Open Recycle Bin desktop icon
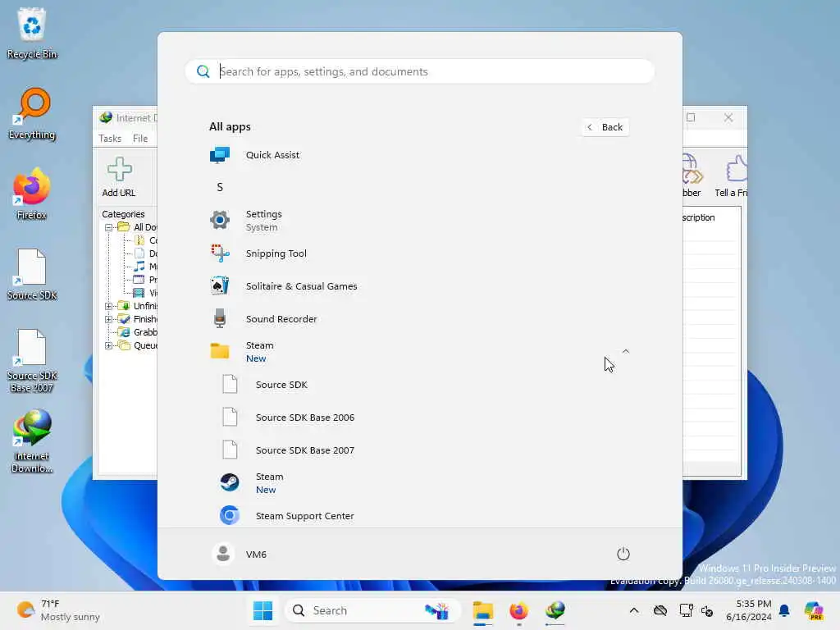This screenshot has height=630, width=840. [x=32, y=33]
